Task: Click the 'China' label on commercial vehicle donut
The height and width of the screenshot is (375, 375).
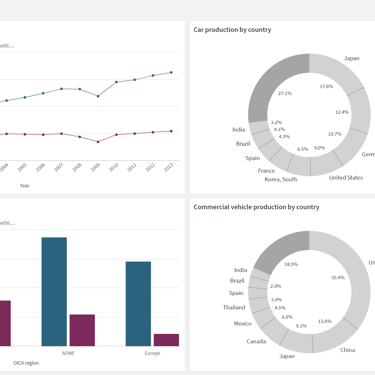Action: 347,350
